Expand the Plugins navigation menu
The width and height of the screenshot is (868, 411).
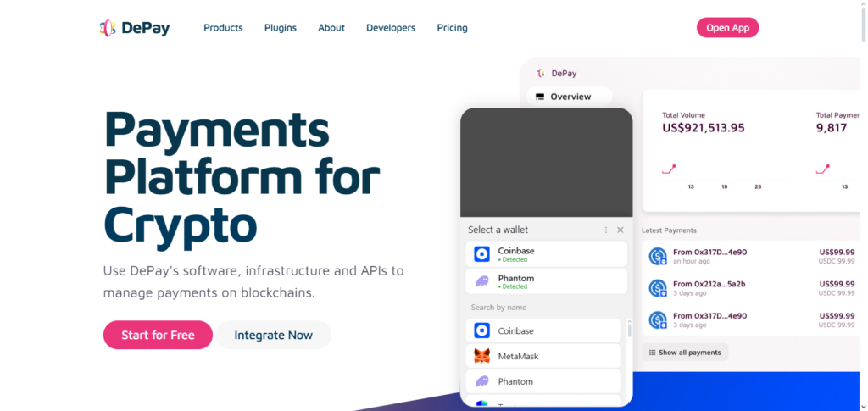click(281, 28)
